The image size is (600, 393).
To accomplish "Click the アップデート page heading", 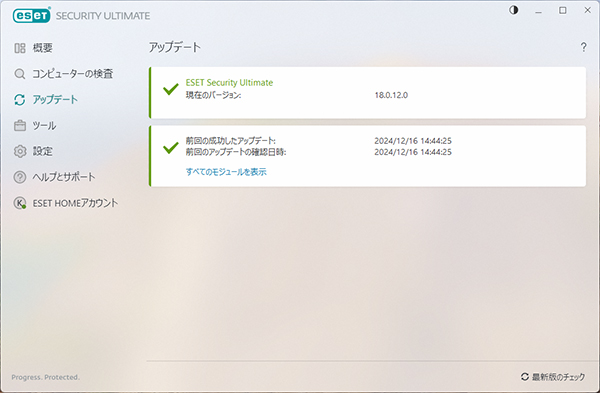I will click(x=174, y=47).
